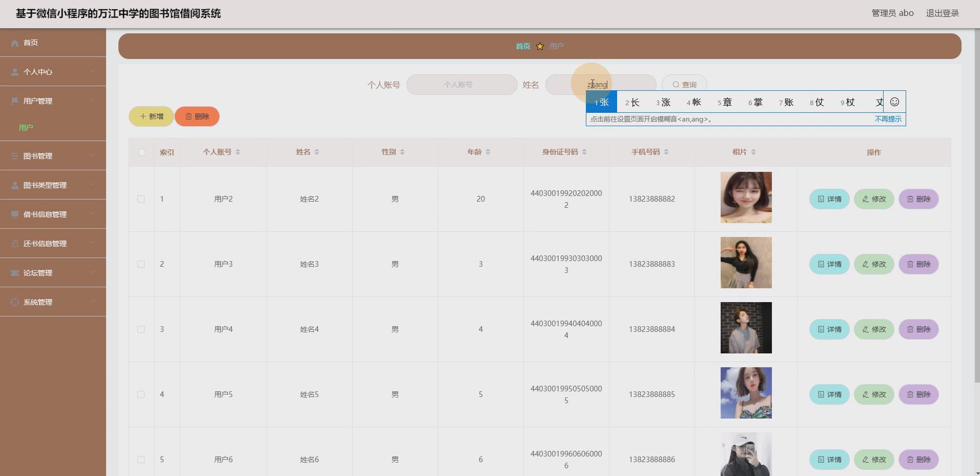Check the checkbox for row 用户6
The image size is (980, 476).
pyautogui.click(x=141, y=460)
